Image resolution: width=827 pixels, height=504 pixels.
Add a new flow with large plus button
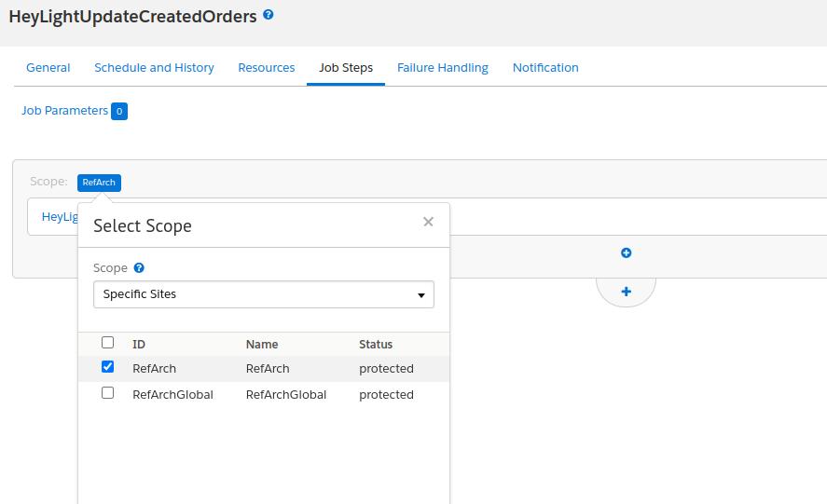(x=626, y=292)
